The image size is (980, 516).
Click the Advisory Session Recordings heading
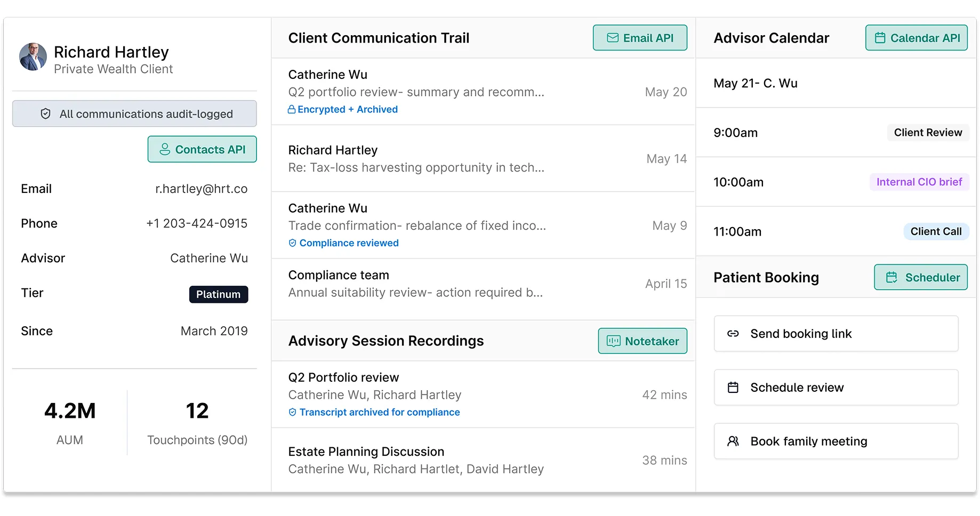pos(386,341)
